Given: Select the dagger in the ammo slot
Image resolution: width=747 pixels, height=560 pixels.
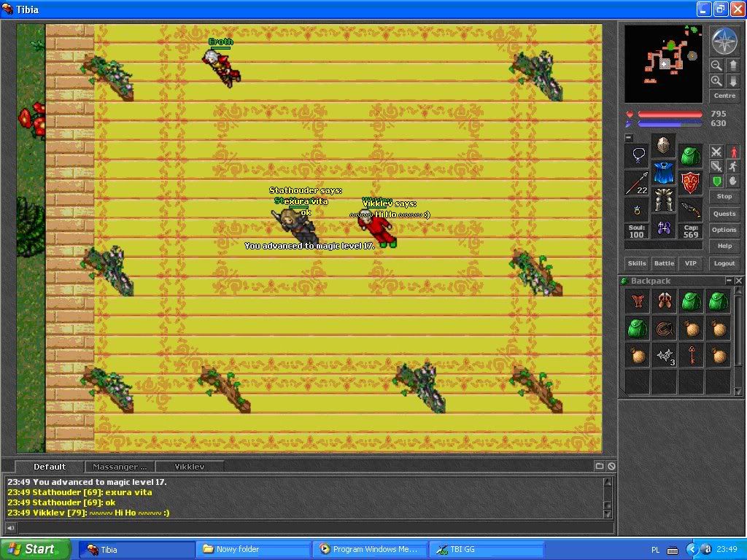Looking at the screenshot, I should 690,210.
